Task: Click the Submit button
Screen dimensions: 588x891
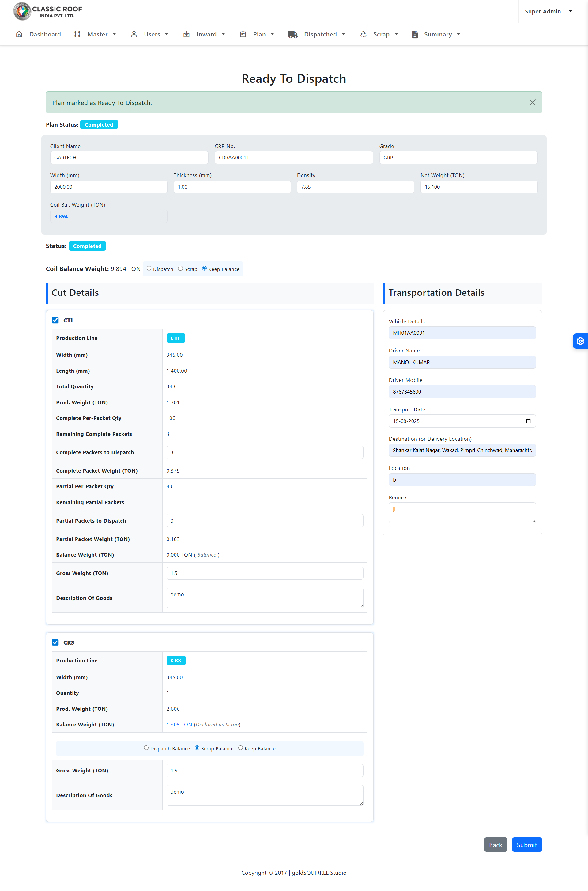Action: (526, 844)
